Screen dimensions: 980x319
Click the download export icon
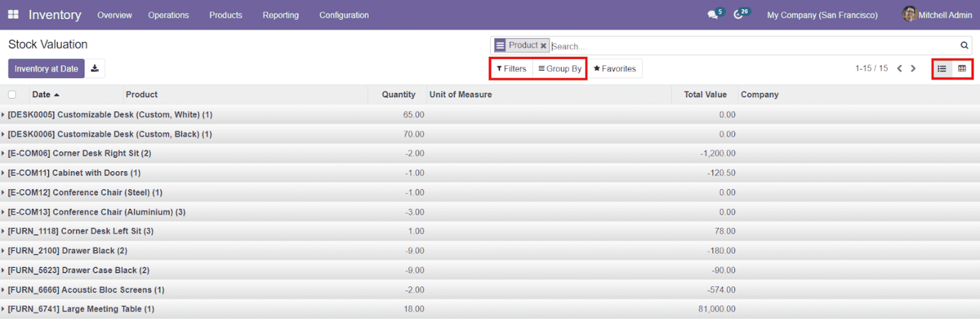click(x=95, y=69)
